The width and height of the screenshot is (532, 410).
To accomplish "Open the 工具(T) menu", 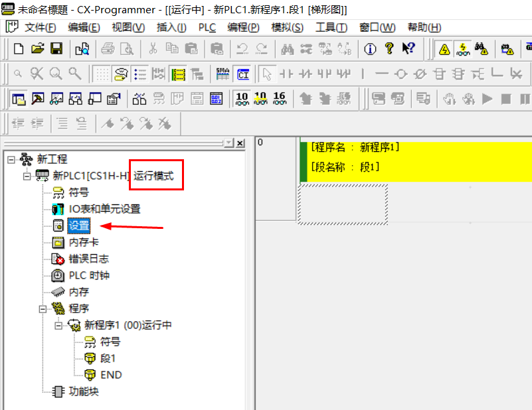I will (331, 27).
